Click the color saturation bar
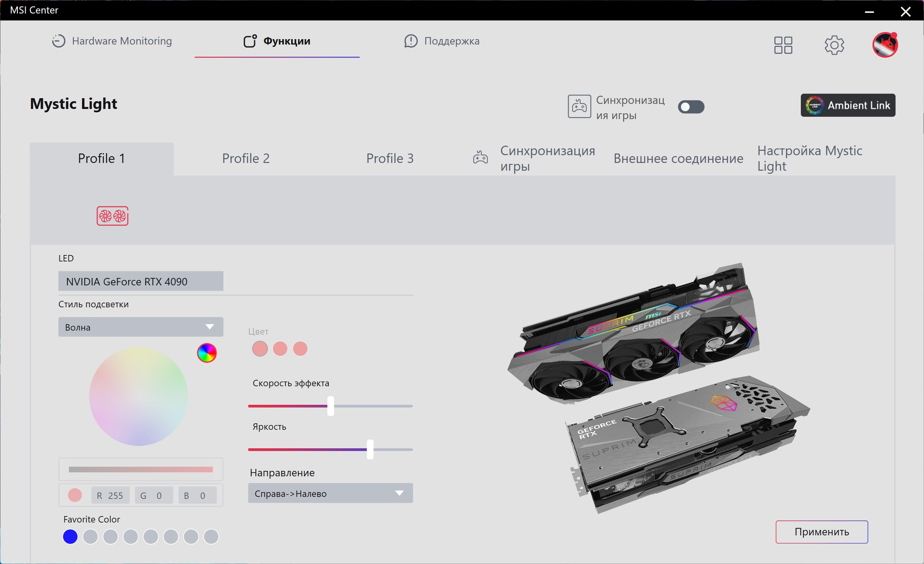 pos(141,470)
